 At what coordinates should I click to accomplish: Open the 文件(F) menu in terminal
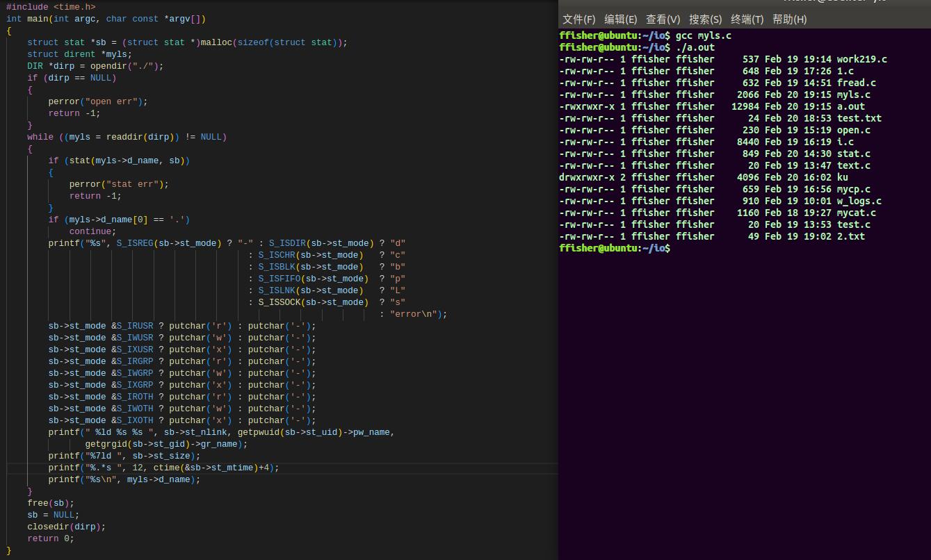(578, 19)
